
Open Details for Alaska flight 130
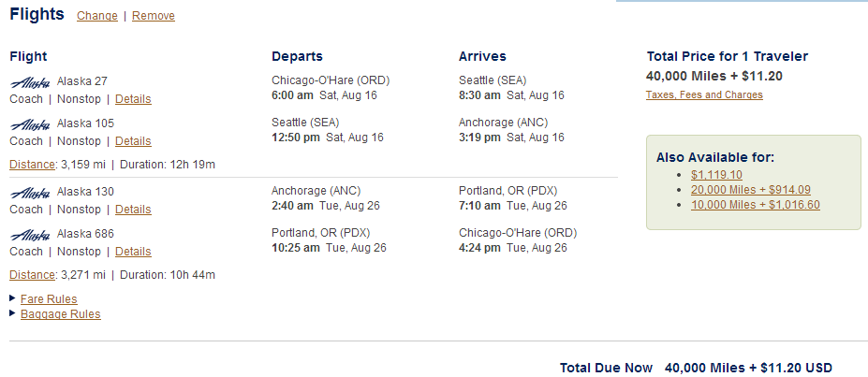pos(133,210)
